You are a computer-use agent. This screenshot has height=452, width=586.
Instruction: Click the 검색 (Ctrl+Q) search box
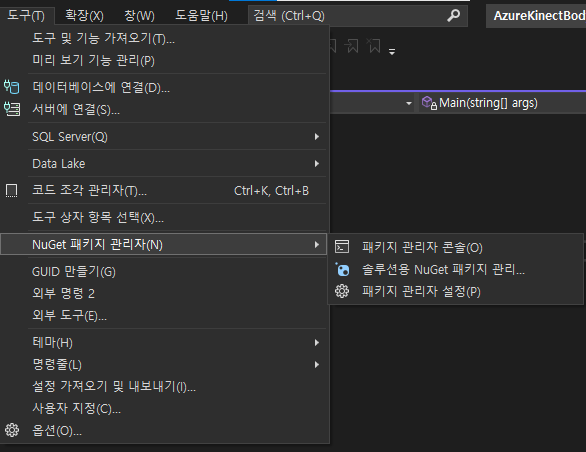pos(358,16)
